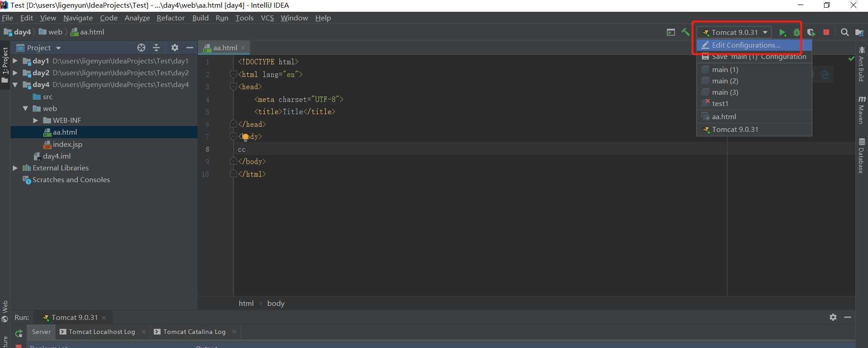Screen dimensions: 868x348
Task: Select Save 'main (1)' Configuration entry
Action: (754, 57)
